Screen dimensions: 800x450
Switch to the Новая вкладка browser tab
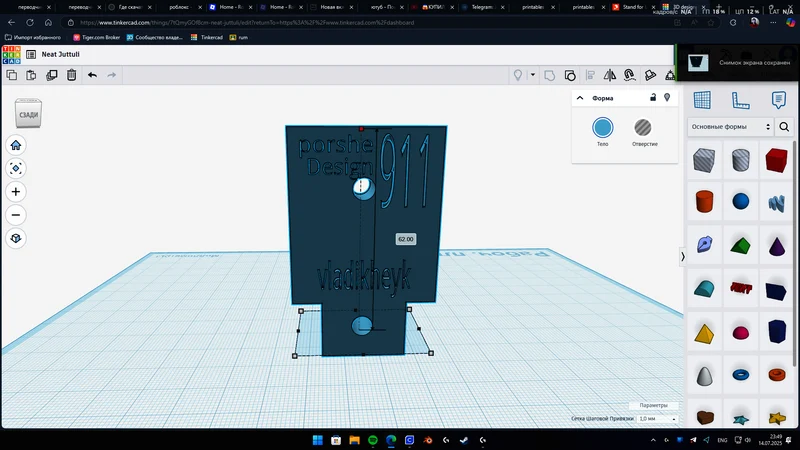coord(331,7)
